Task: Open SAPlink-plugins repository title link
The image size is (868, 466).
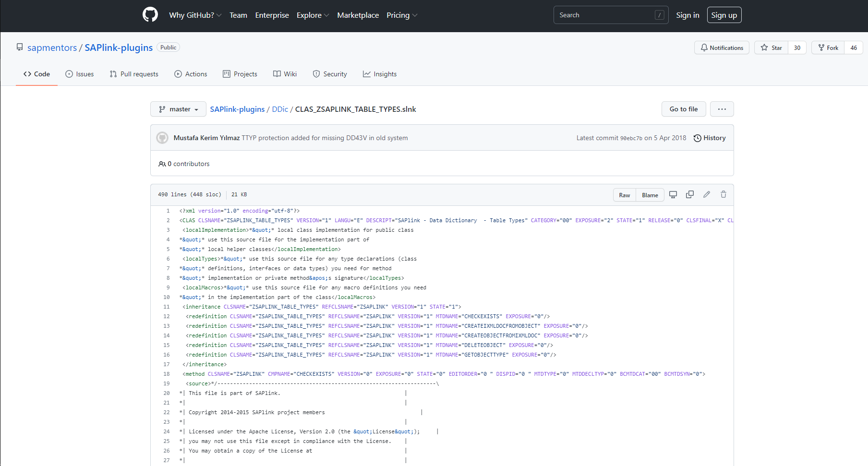Action: [x=119, y=48]
